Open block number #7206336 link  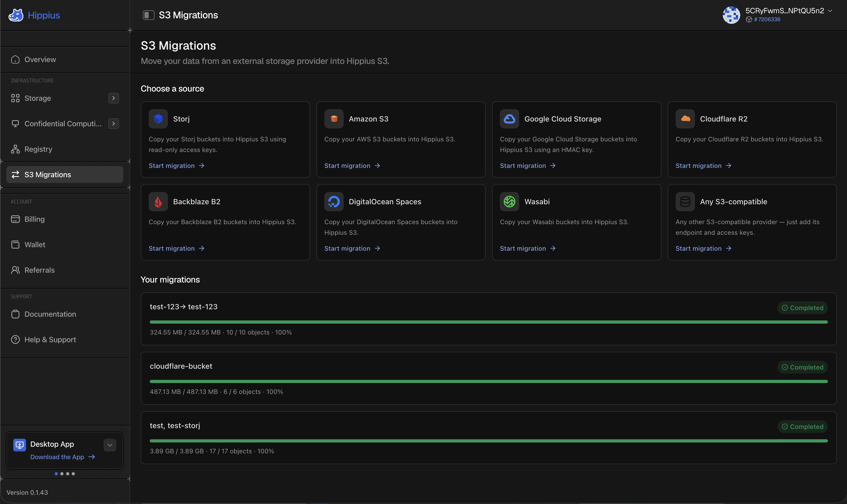767,19
